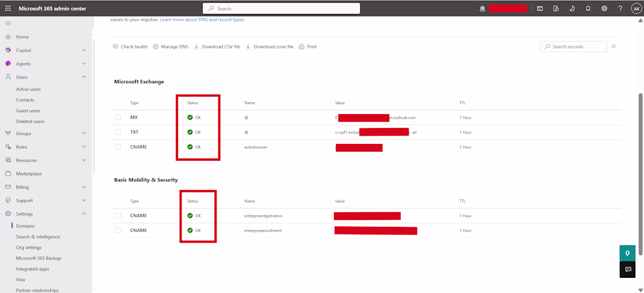Click the enterpriseregistration name cell
The width and height of the screenshot is (644, 293).
click(x=263, y=215)
